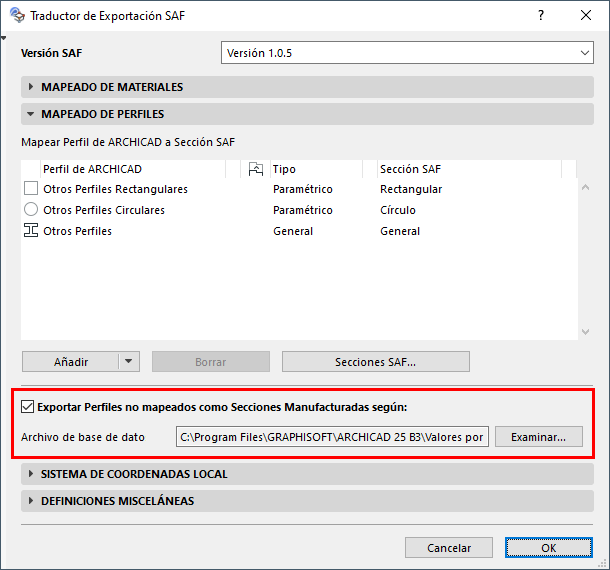Click the Sección SAF column header

[x=470, y=169]
